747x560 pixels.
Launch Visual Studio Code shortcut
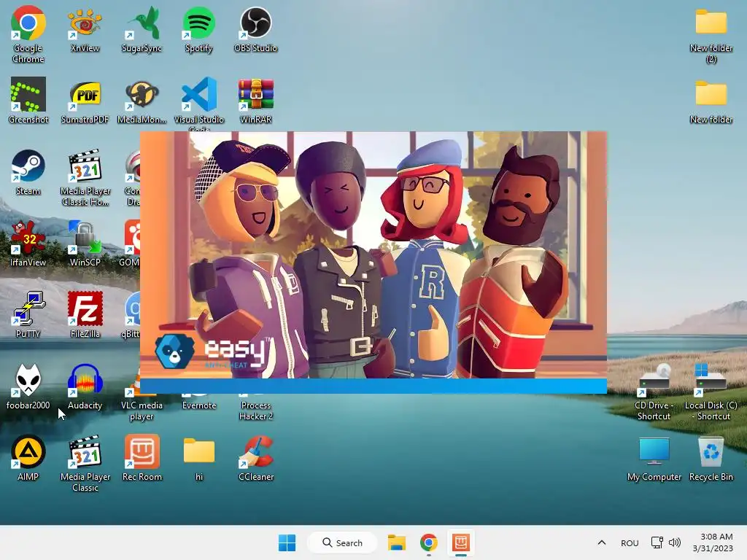198,102
